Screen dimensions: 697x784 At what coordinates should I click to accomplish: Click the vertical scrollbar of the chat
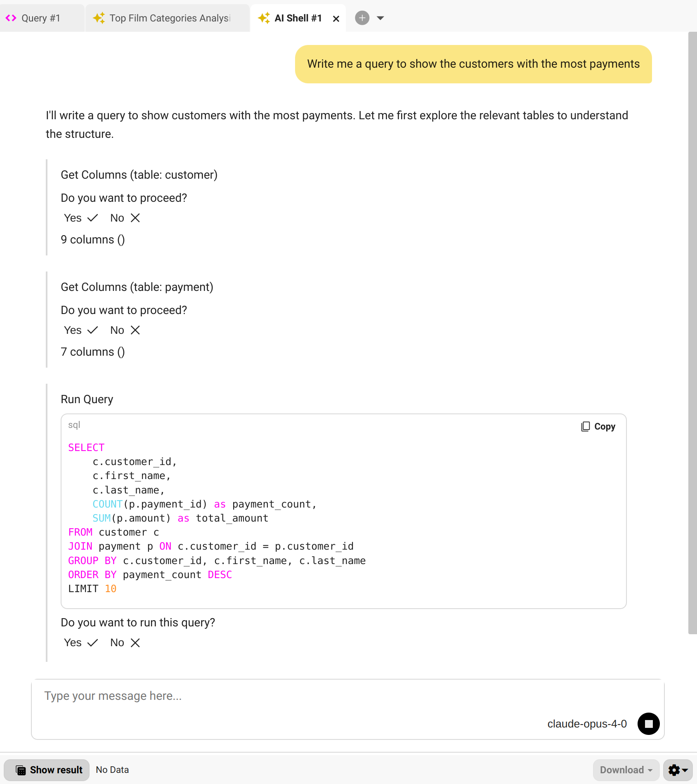(692, 332)
